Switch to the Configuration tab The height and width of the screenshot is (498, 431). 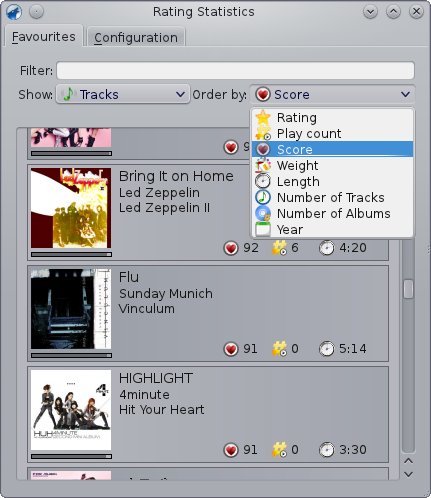pos(136,37)
